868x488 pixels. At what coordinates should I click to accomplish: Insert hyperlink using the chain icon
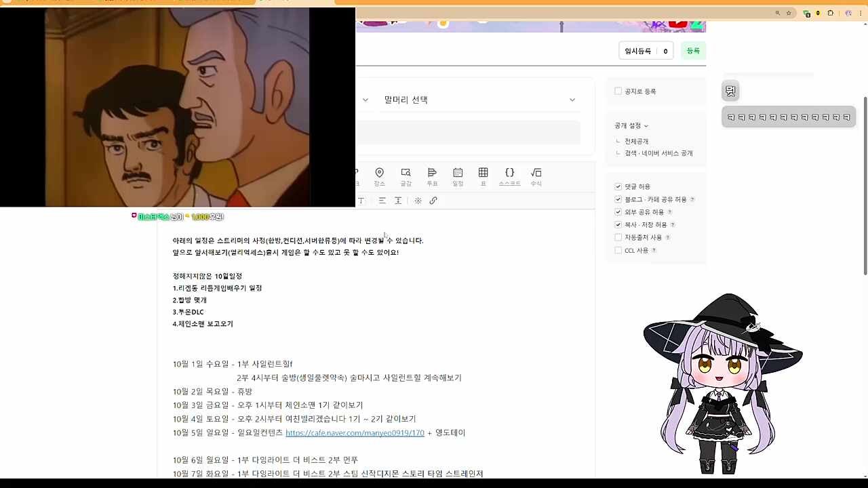click(433, 201)
